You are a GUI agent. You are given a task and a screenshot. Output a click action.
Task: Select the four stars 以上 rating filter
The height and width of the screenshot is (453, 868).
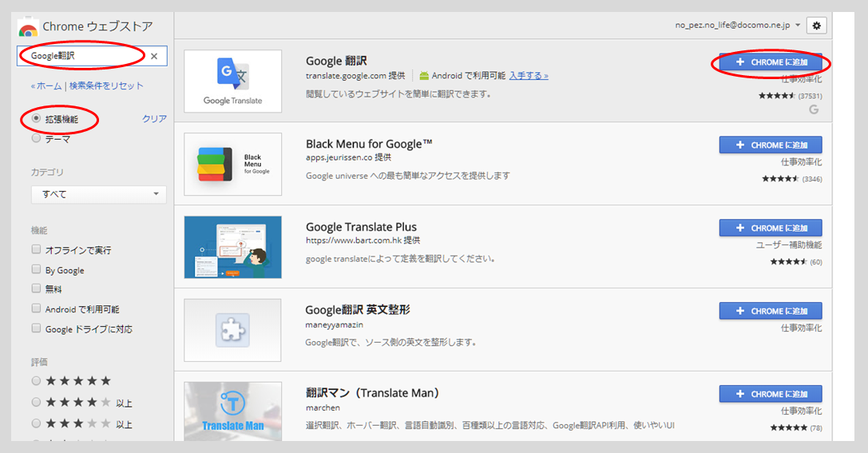36,402
